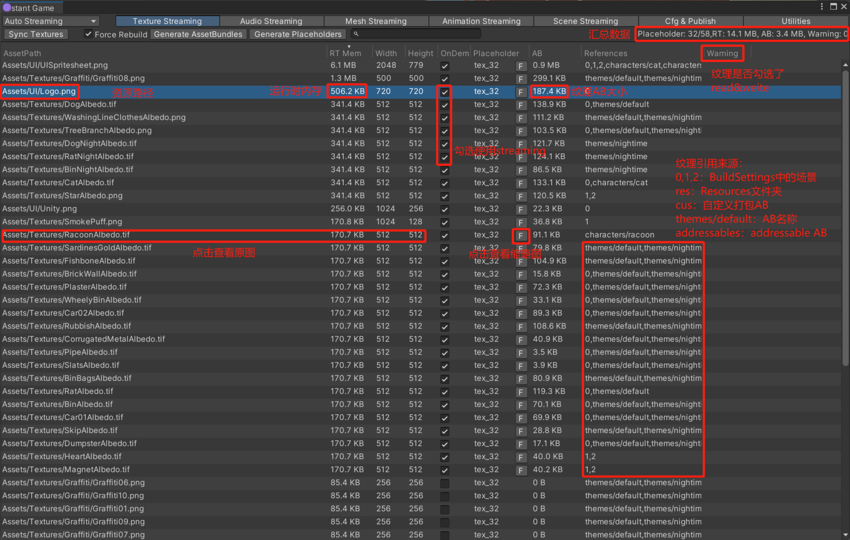Image resolution: width=850 pixels, height=540 pixels.
Task: Switch to the Audio Streaming tab
Action: point(270,21)
